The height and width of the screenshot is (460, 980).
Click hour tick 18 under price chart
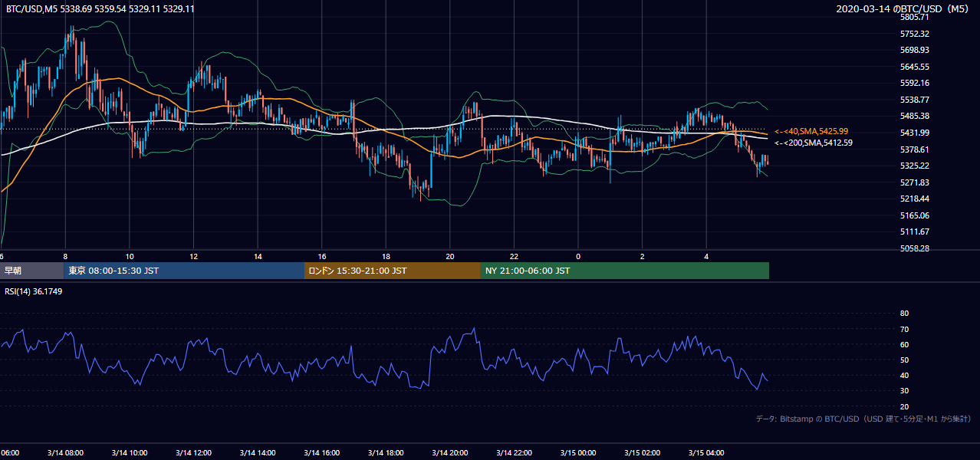(x=386, y=256)
